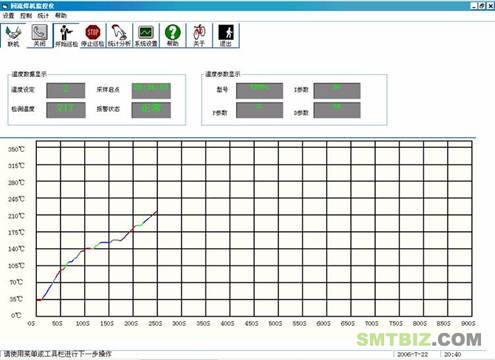Click the 温度设定 value field

click(x=66, y=90)
